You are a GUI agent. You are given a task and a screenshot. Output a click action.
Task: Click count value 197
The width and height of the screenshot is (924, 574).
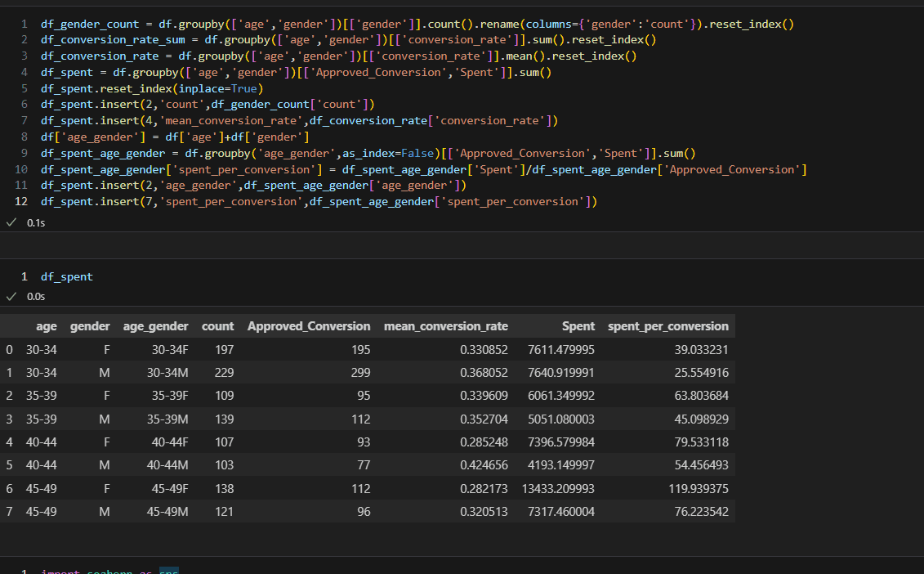(224, 350)
